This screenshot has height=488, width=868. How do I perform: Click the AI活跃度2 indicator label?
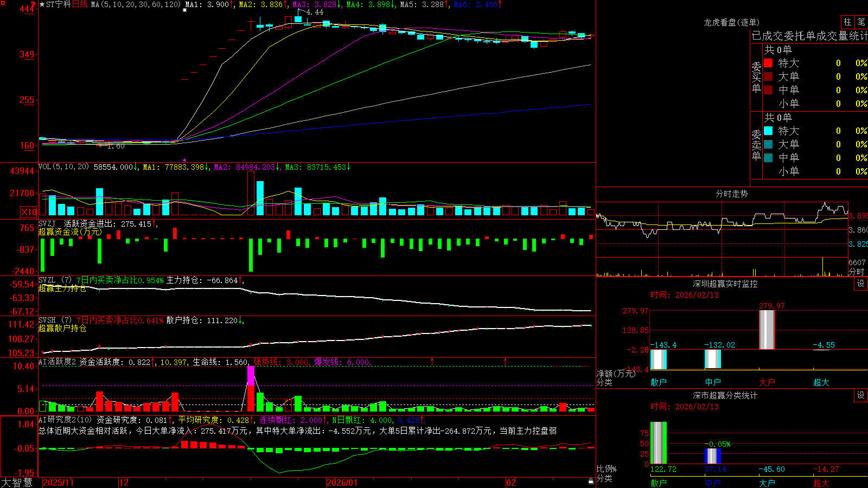pos(58,362)
